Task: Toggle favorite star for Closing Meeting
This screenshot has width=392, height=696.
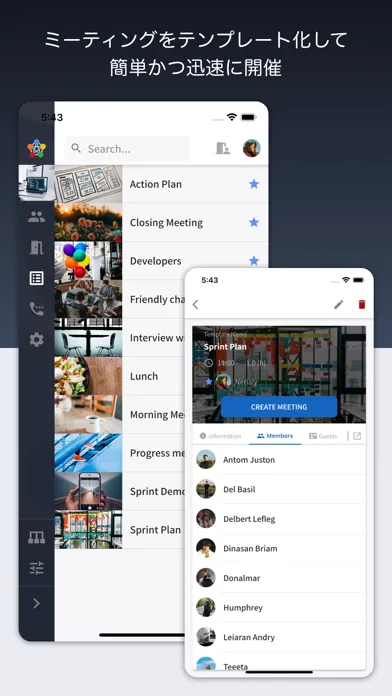Action: tap(254, 222)
